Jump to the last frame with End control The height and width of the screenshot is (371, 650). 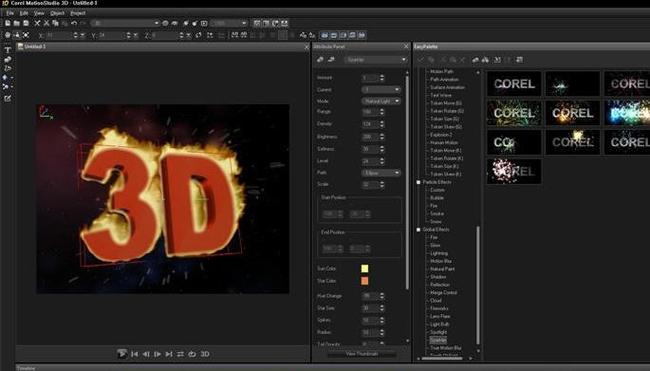click(x=169, y=354)
